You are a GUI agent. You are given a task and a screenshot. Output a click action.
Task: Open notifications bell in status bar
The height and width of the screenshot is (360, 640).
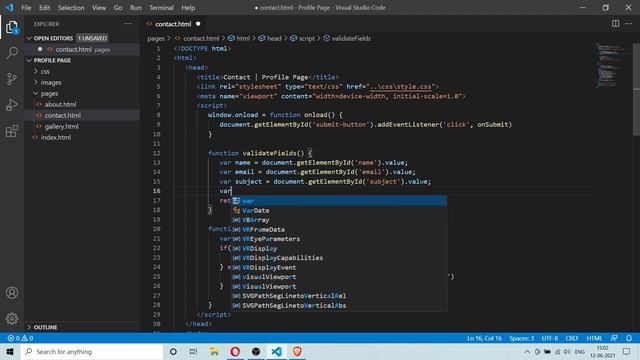point(629,338)
